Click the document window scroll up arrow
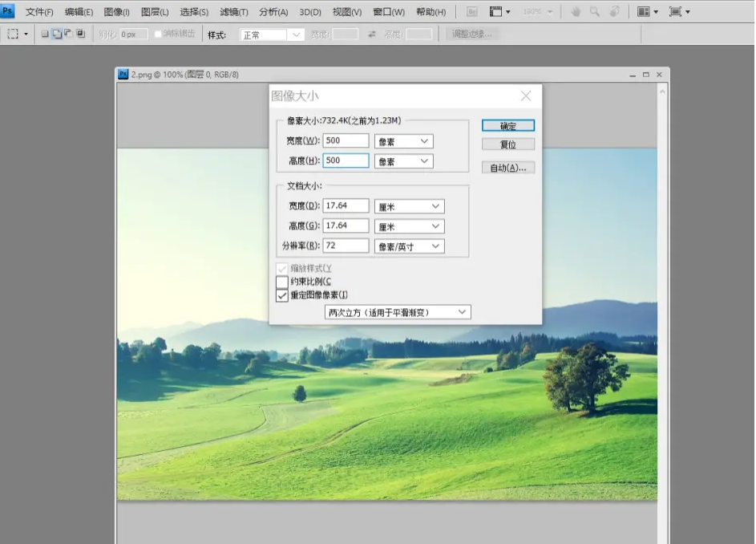756x544 pixels. pyautogui.click(x=662, y=91)
